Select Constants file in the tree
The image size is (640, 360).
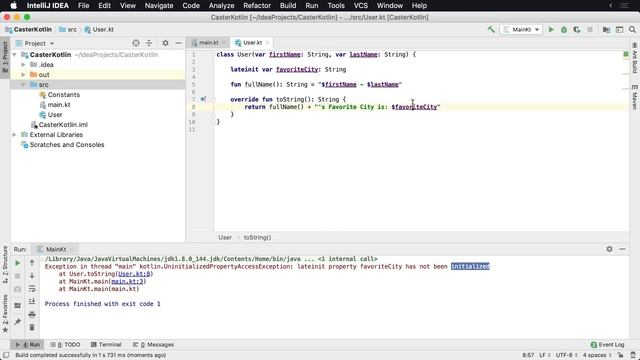[x=60, y=95]
